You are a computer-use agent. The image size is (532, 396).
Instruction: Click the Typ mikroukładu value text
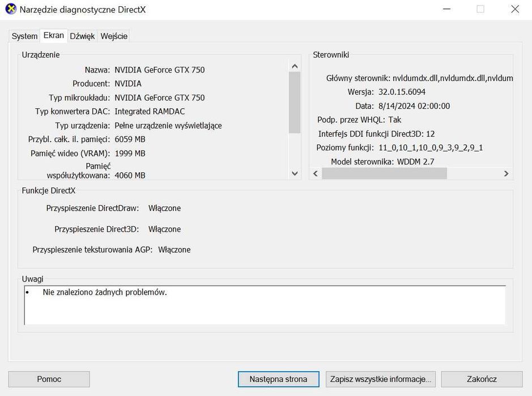(x=159, y=98)
